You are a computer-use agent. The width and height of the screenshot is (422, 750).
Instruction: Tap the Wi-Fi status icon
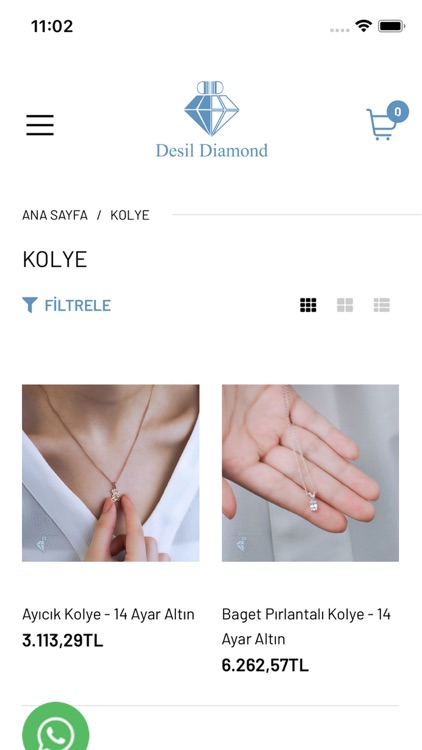click(x=364, y=26)
